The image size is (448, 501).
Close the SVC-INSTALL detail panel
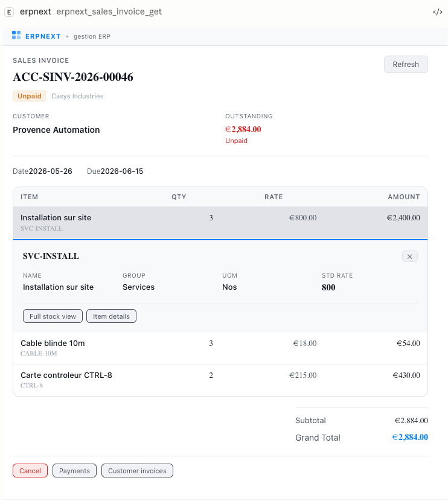coord(409,257)
